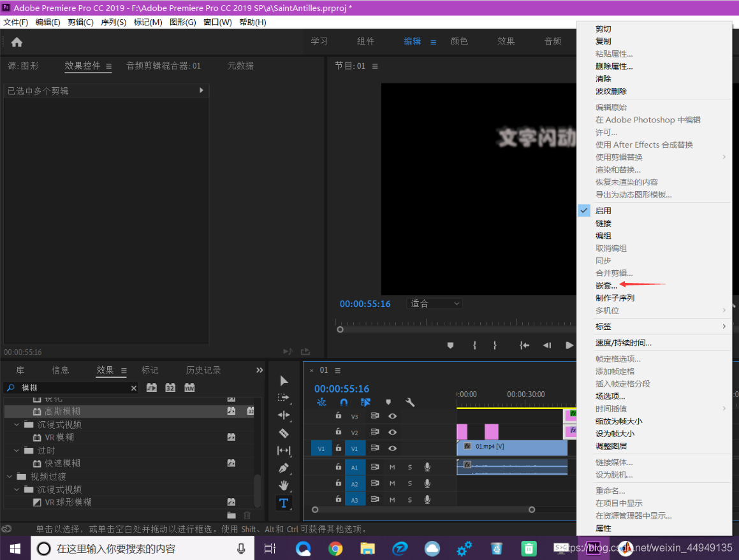Viewport: 739px width, 560px height.
Task: Click the fx badge on 01.mp4 clip
Action: [467, 446]
